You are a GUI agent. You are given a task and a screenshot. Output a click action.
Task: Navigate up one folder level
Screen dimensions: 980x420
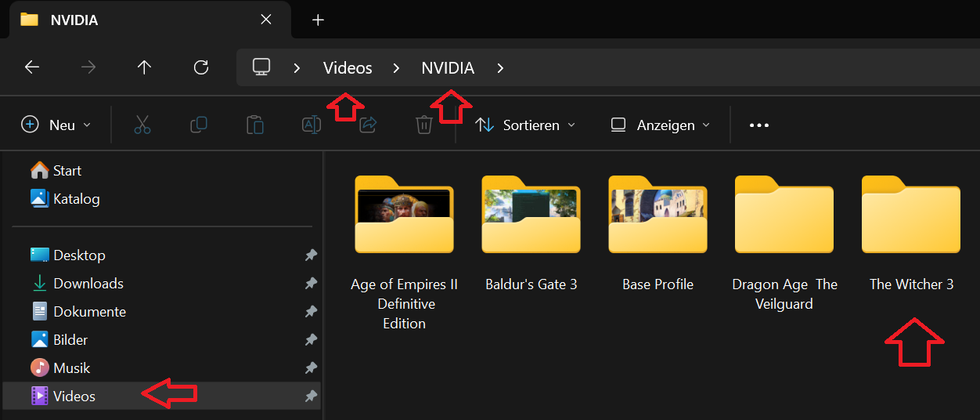pyautogui.click(x=144, y=67)
